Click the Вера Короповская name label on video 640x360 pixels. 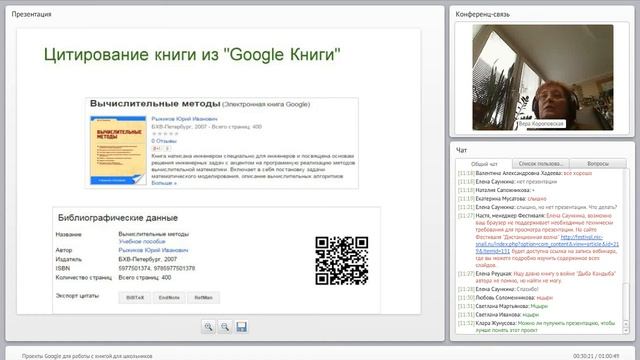point(541,124)
